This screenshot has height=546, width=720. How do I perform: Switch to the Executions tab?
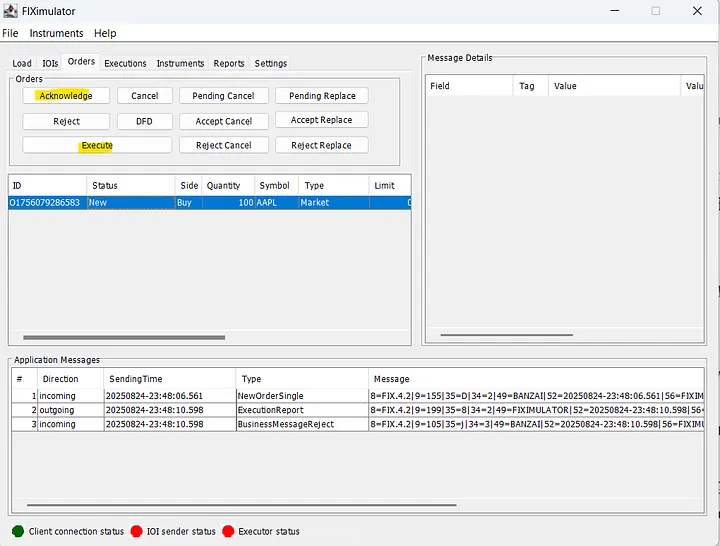(125, 63)
